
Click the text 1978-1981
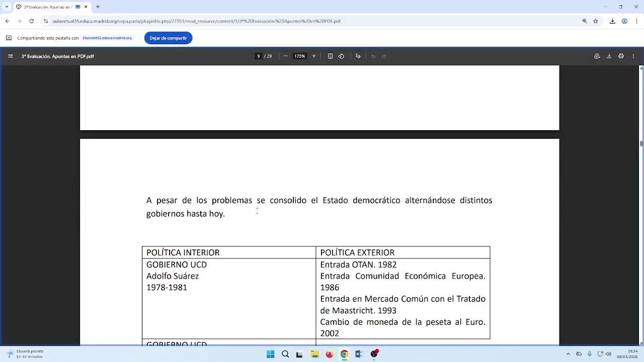point(167,288)
